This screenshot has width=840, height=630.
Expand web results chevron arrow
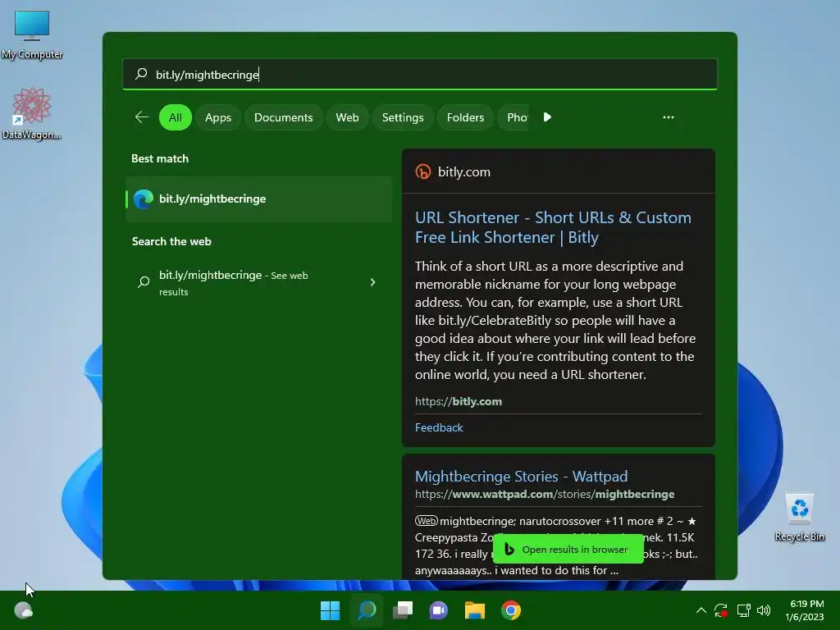(x=373, y=282)
